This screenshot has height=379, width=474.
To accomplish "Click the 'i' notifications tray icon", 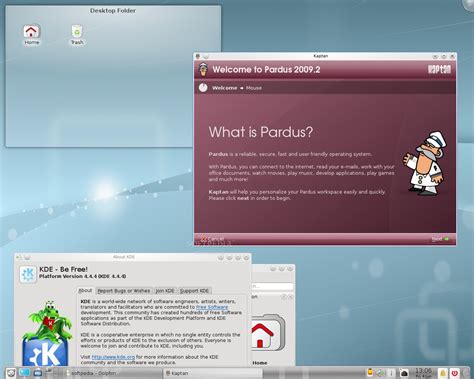I will pos(392,373).
